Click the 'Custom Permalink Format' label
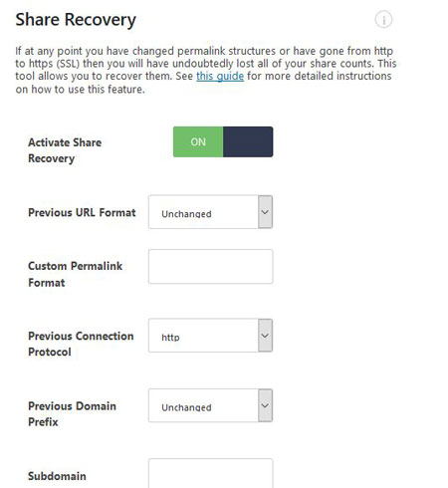448x488 pixels. pos(75,274)
